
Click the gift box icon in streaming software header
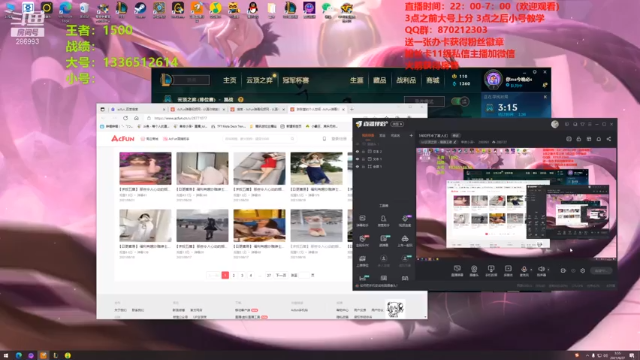click(589, 139)
